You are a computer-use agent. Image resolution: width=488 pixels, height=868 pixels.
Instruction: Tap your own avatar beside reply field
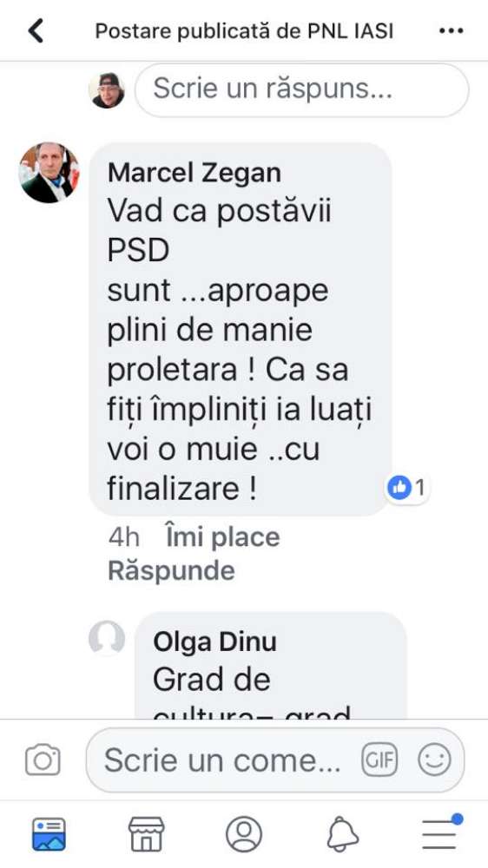pos(106,89)
